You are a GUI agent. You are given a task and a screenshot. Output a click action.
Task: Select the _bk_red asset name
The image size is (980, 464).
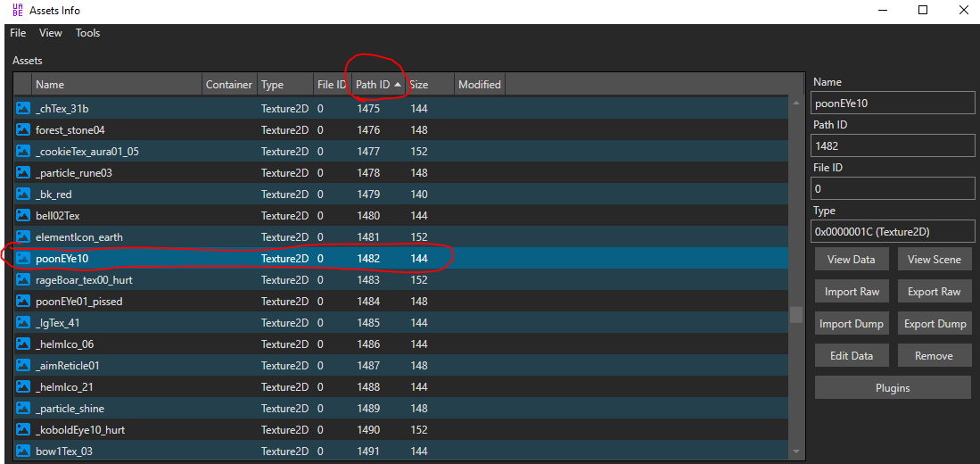pyautogui.click(x=54, y=194)
